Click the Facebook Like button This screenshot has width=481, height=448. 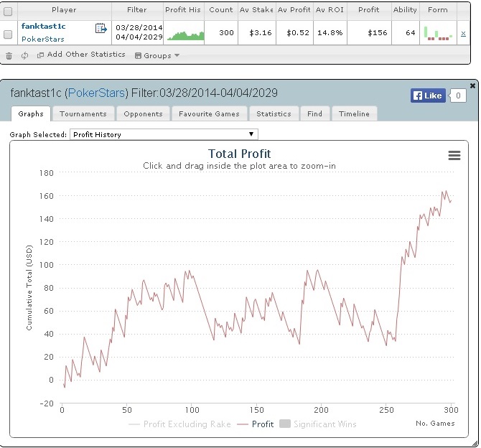click(x=426, y=95)
